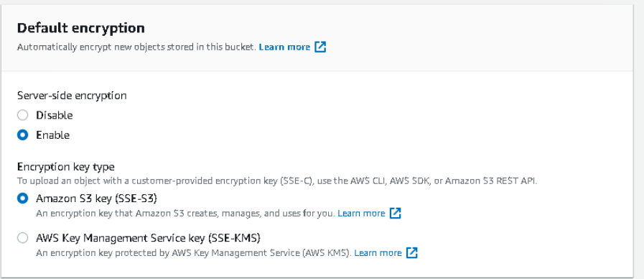
Task: Click external link icon after SSE-S3 Learn more
Action: (395, 213)
